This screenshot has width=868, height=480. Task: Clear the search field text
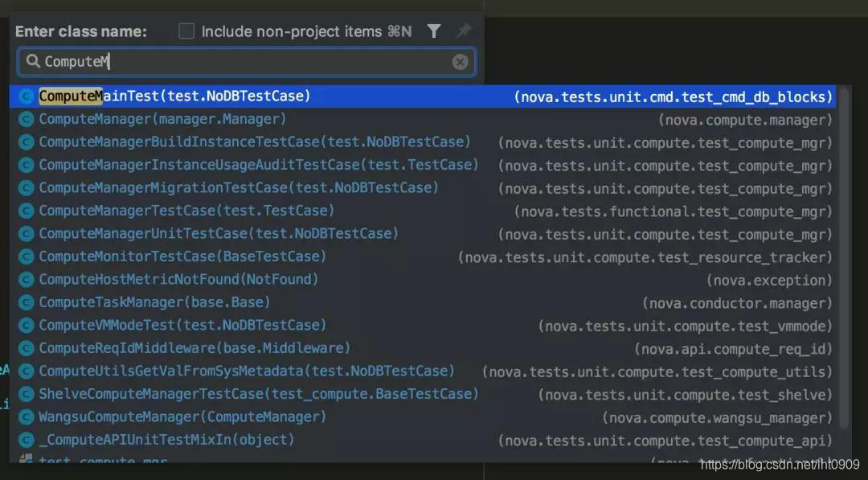coord(460,62)
